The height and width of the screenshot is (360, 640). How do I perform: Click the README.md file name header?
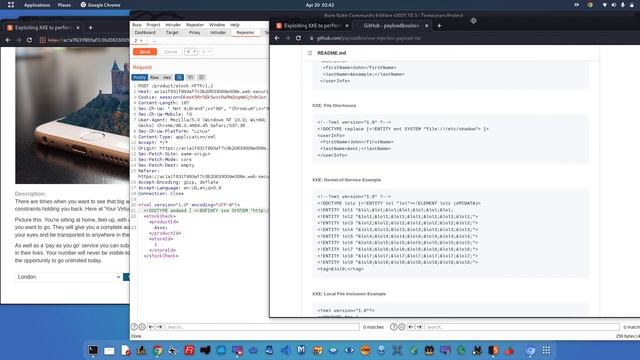pos(331,53)
